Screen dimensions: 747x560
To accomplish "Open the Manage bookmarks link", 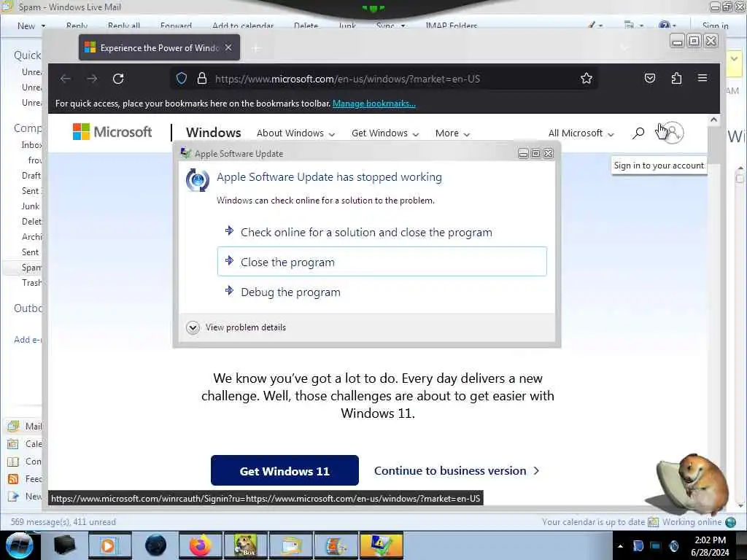I will 374,104.
